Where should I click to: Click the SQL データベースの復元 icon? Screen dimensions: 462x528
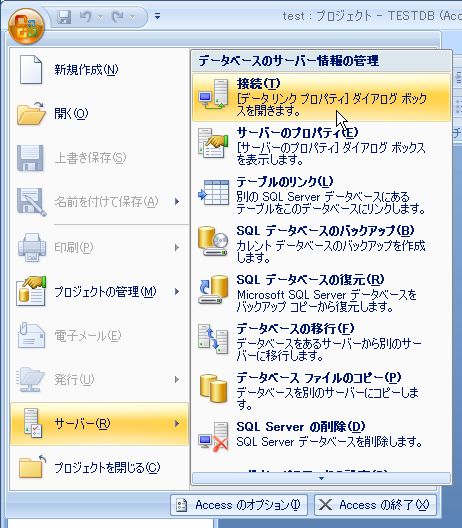pos(213,290)
